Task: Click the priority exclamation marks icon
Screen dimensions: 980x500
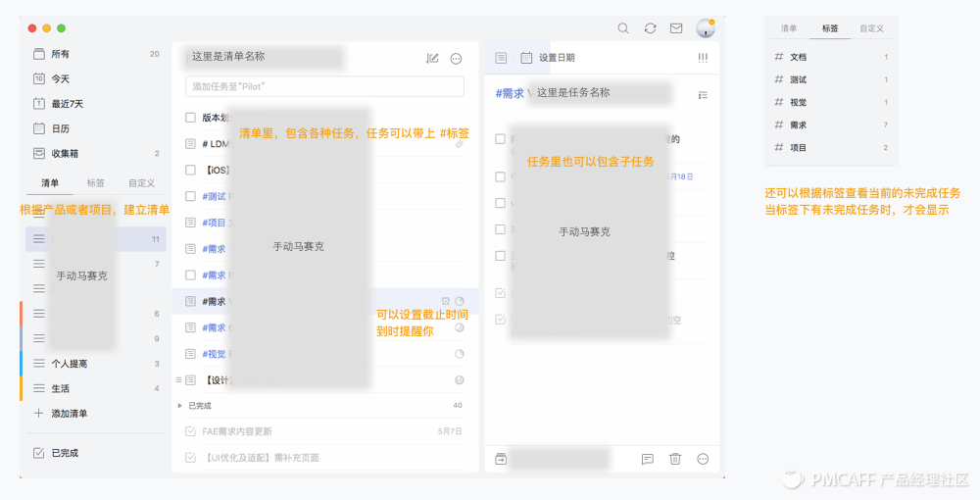Action: (703, 58)
